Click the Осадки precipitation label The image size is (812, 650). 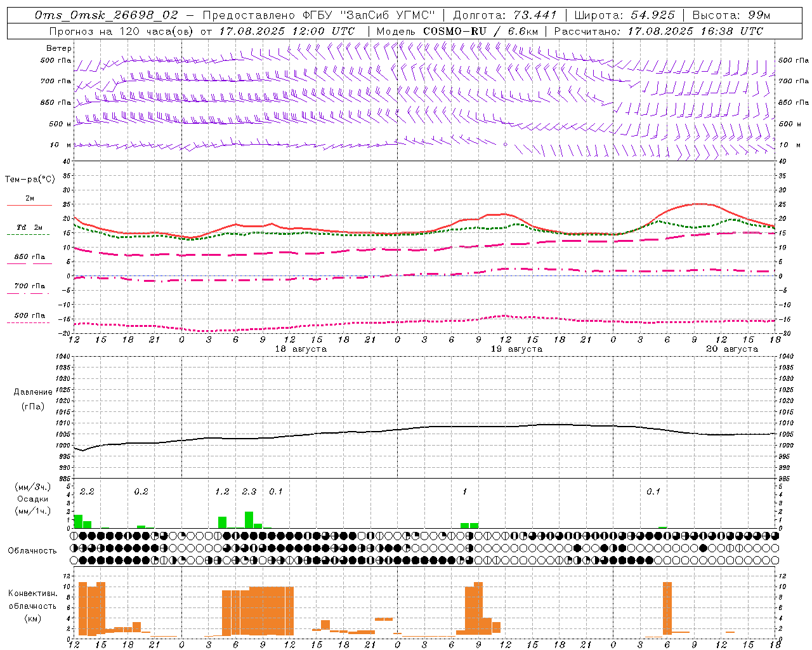pos(32,499)
